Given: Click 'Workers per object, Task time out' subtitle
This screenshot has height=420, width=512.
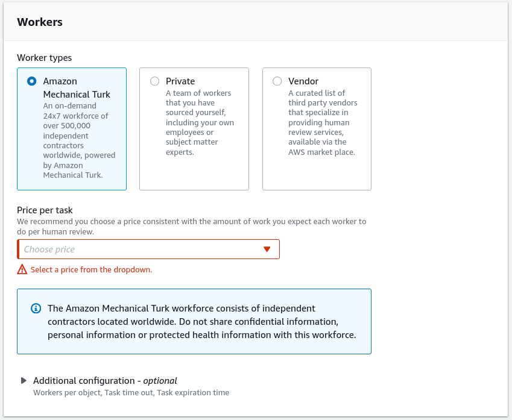Looking at the screenshot, I should click(x=131, y=393).
